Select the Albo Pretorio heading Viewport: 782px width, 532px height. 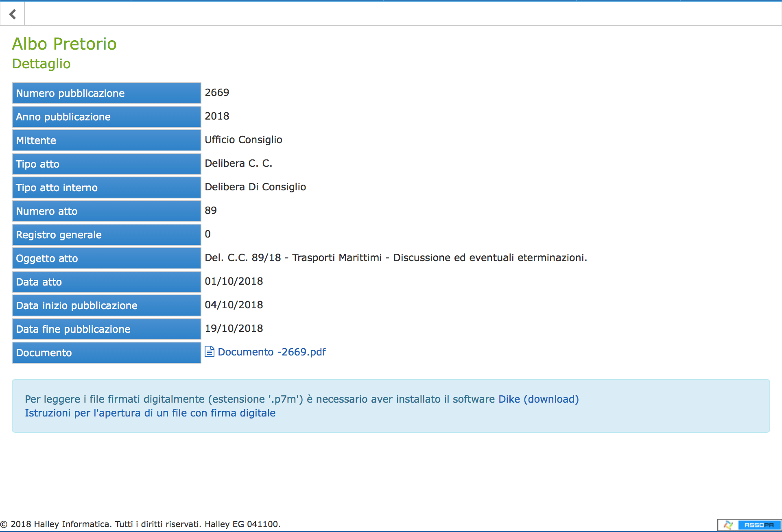coord(64,44)
